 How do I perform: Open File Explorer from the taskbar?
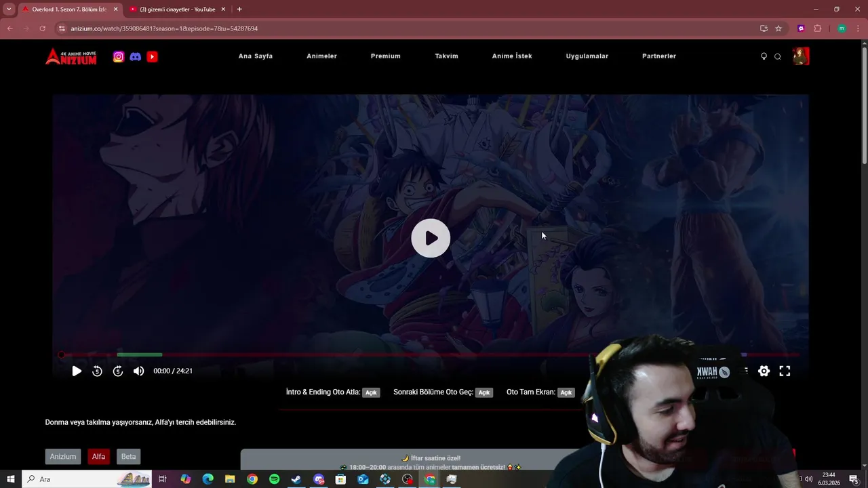coord(231,479)
